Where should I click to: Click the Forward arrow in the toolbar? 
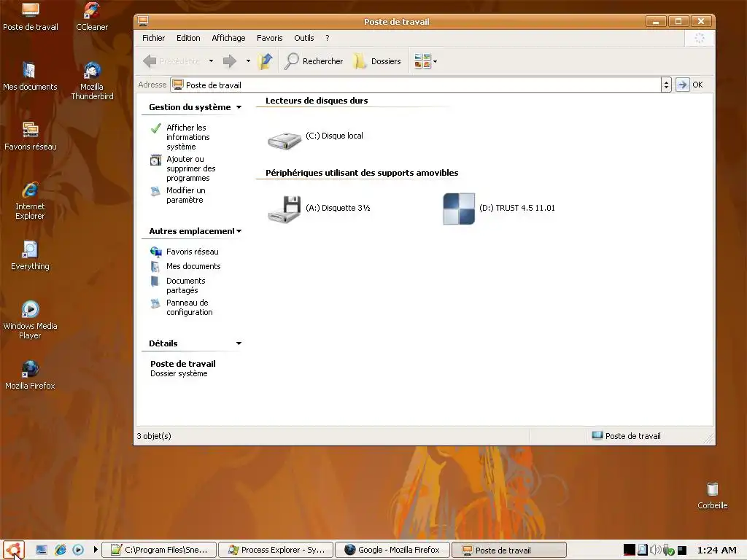tap(230, 61)
